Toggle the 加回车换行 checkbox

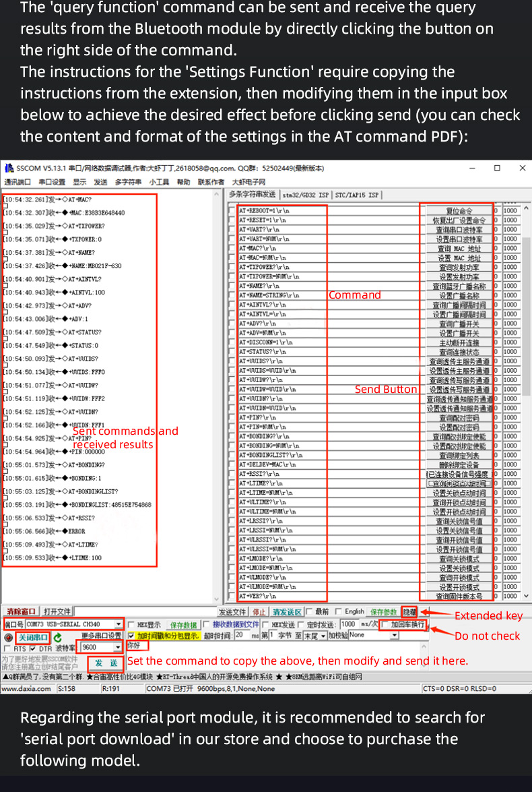(x=385, y=625)
